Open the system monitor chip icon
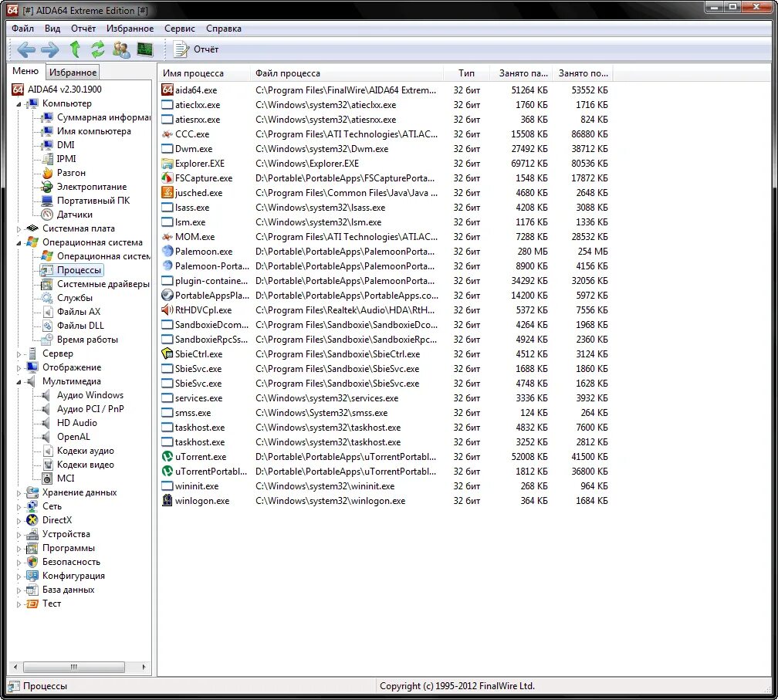778x700 pixels. [145, 49]
